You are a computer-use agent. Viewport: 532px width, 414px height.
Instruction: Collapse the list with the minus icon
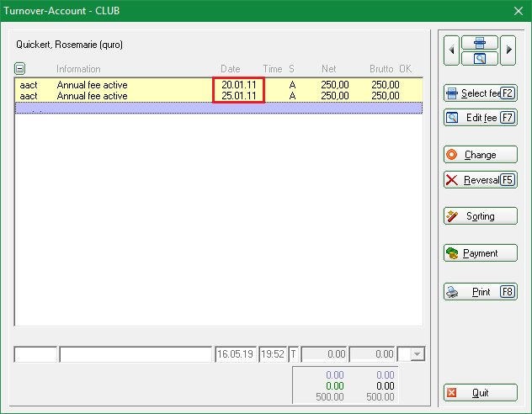19,68
